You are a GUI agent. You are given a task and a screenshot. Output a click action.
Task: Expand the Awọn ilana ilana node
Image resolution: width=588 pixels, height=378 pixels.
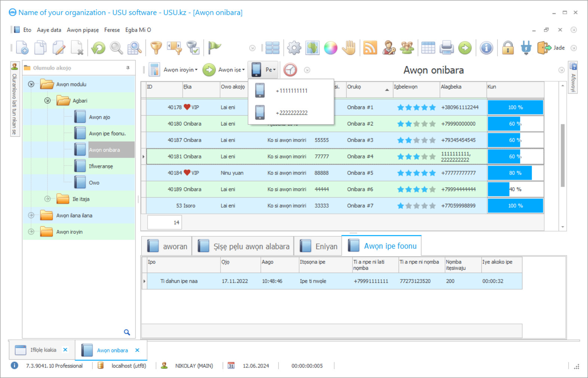click(x=31, y=215)
